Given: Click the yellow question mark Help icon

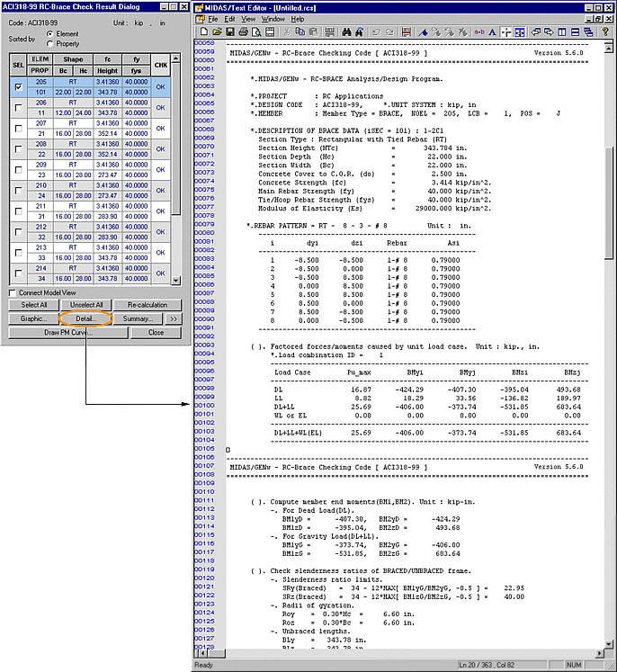Looking at the screenshot, I should (x=605, y=31).
